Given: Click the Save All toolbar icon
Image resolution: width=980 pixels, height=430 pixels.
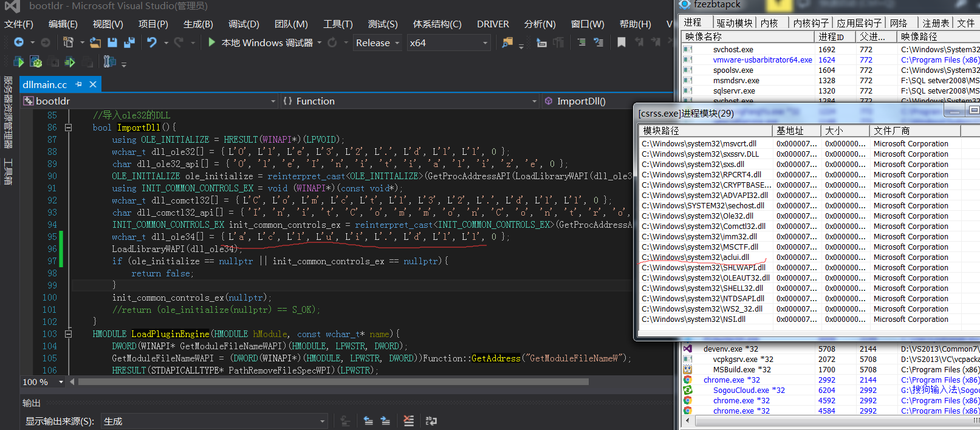Looking at the screenshot, I should click(x=129, y=43).
